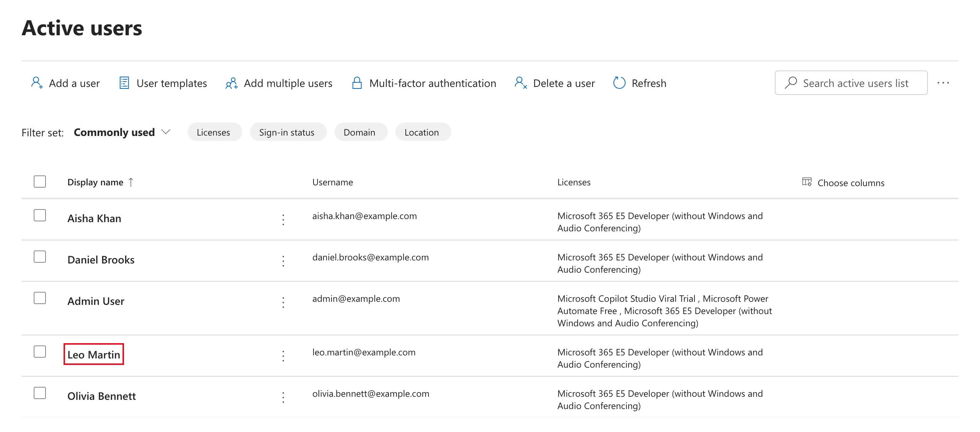980x432 pixels.
Task: Click the Multi-factor authentication lock icon
Action: 357,83
